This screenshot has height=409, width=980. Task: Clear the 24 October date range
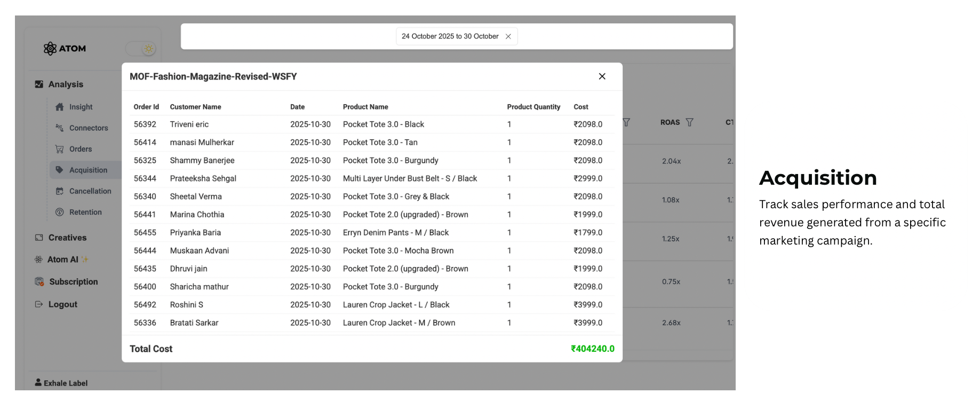pos(508,36)
